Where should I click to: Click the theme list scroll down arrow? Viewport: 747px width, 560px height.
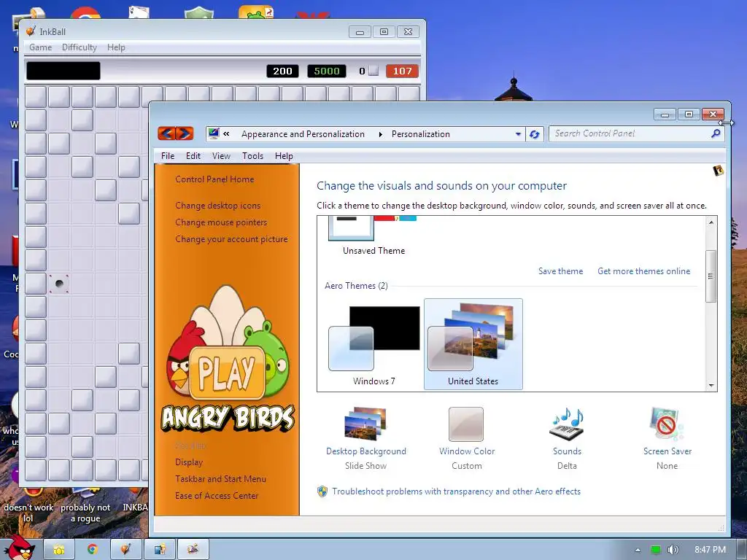point(711,385)
